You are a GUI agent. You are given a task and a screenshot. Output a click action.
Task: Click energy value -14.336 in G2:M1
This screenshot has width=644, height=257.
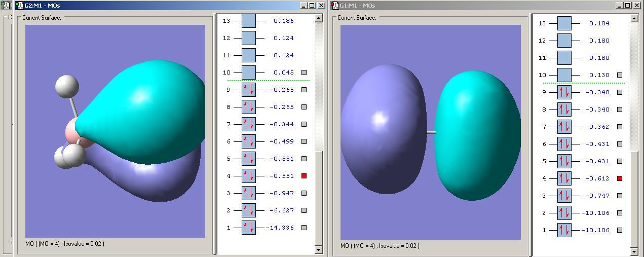tap(280, 228)
